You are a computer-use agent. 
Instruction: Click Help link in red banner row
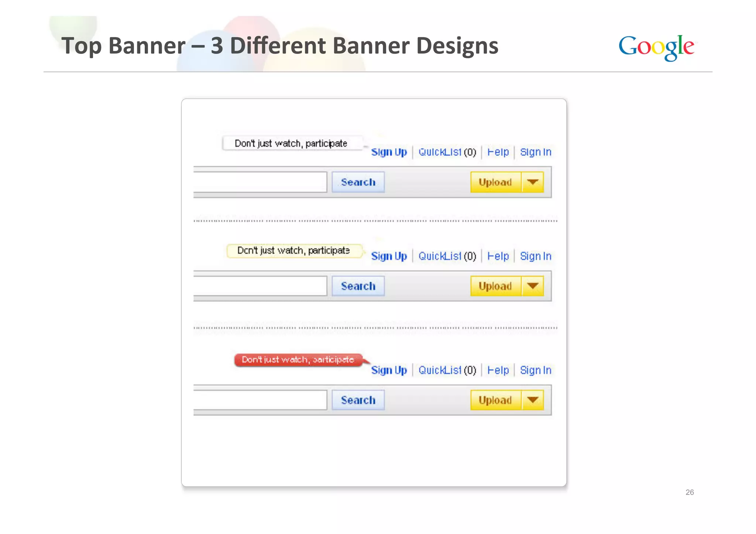(498, 370)
